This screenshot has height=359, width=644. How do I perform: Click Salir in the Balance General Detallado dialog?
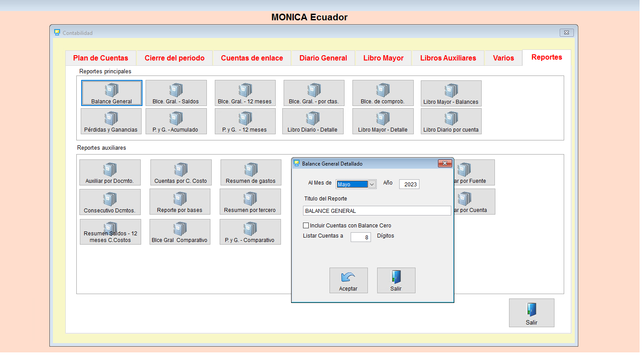(396, 280)
